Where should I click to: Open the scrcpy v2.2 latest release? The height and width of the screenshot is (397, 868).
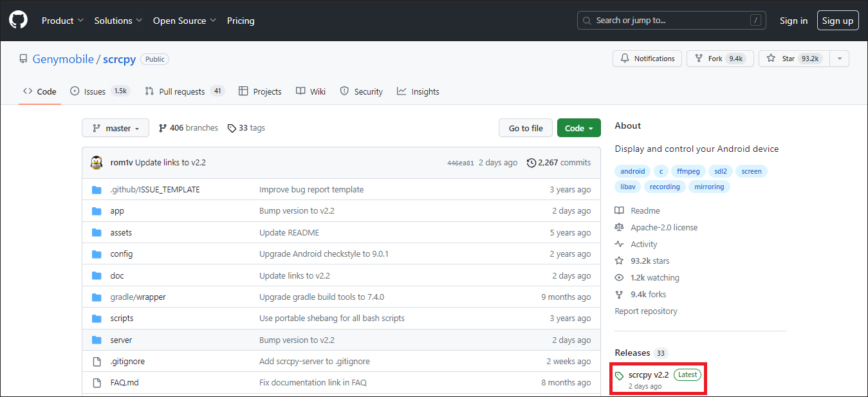(649, 374)
